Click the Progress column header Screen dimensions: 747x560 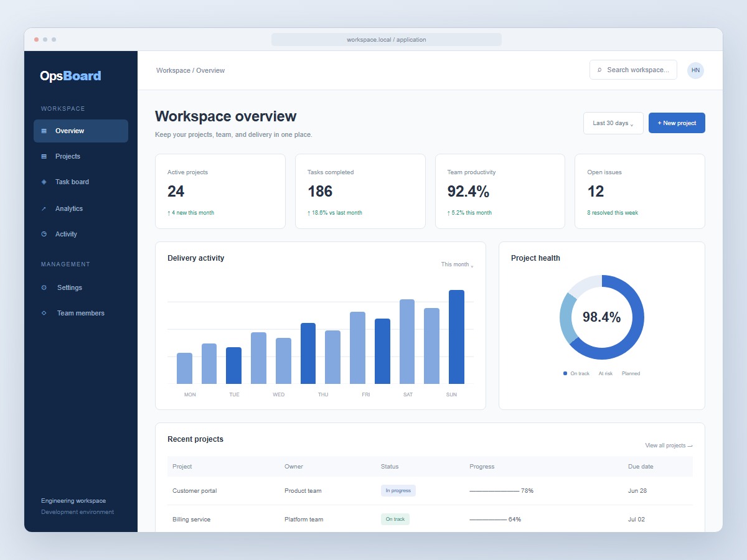tap(482, 467)
